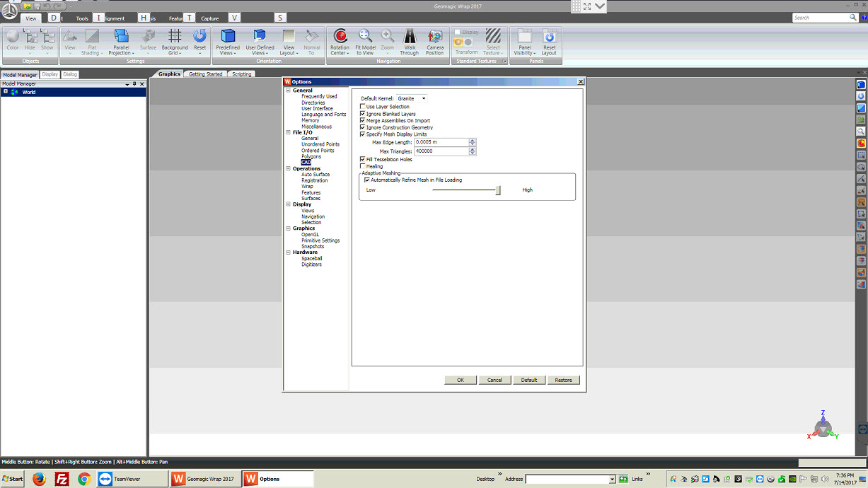Collapse the General tree section
This screenshot has height=488, width=868.
(288, 91)
